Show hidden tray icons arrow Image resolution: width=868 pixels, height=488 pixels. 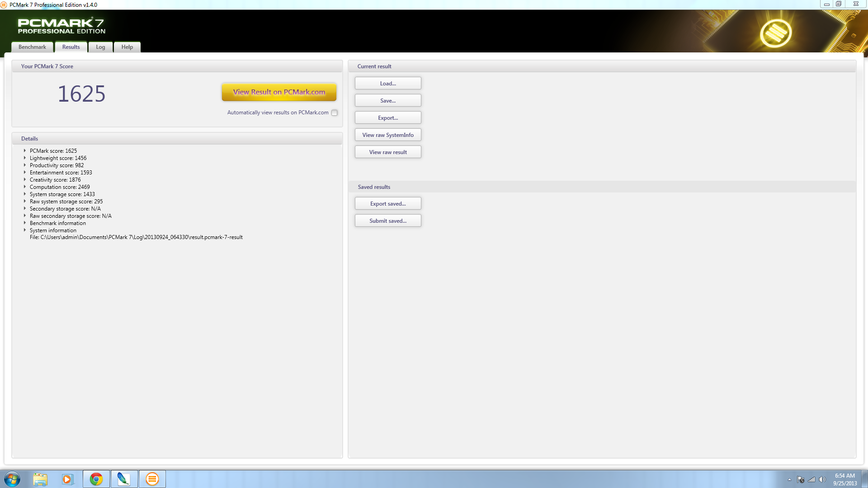pyautogui.click(x=789, y=479)
